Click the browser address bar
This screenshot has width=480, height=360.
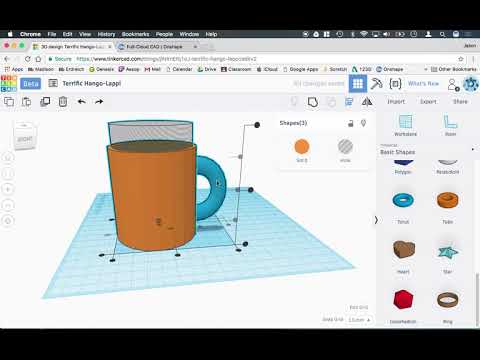click(x=253, y=59)
